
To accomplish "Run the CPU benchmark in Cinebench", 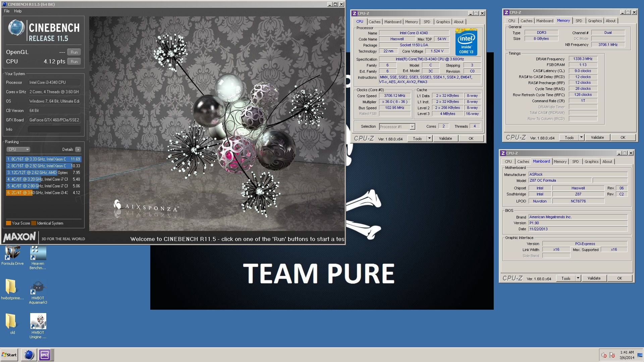I will coord(74,61).
